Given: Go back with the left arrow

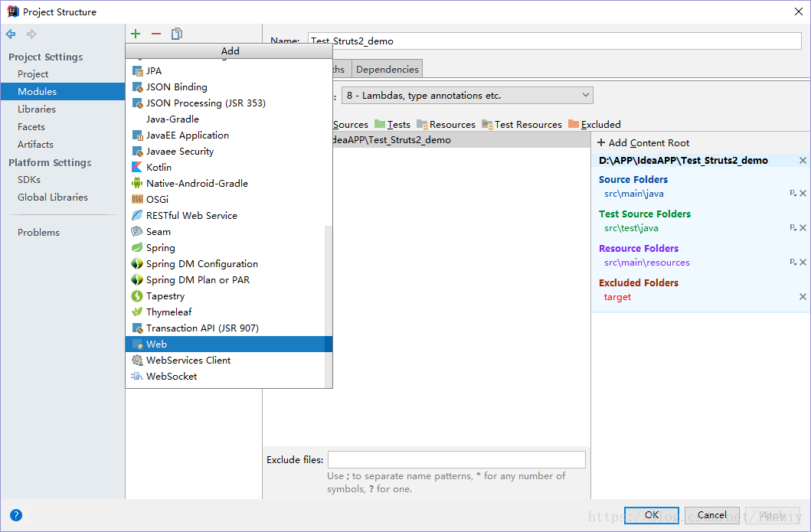Looking at the screenshot, I should tap(11, 34).
